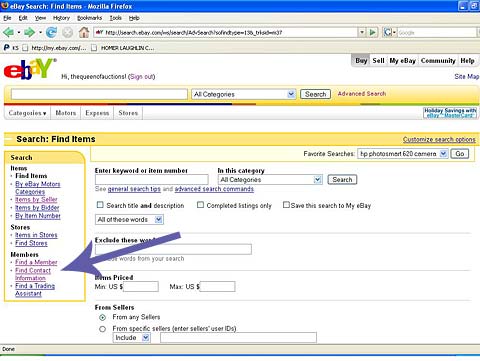Open the Back history dropdown arrow

[x=19, y=33]
